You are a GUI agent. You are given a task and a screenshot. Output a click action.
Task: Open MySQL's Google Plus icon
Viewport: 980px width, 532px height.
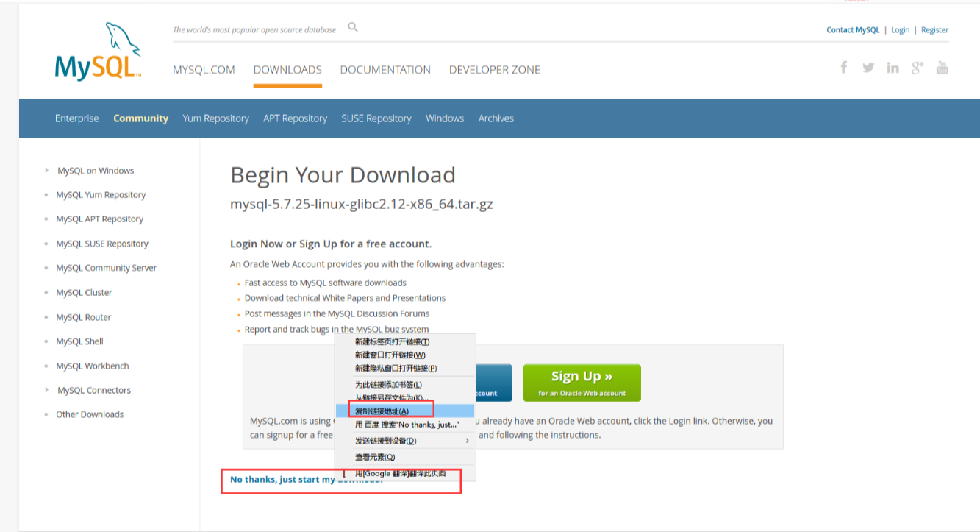pos(917,68)
